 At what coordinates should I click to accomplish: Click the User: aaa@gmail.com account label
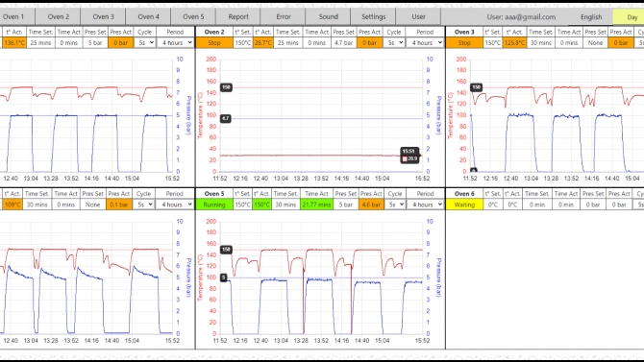click(x=521, y=17)
